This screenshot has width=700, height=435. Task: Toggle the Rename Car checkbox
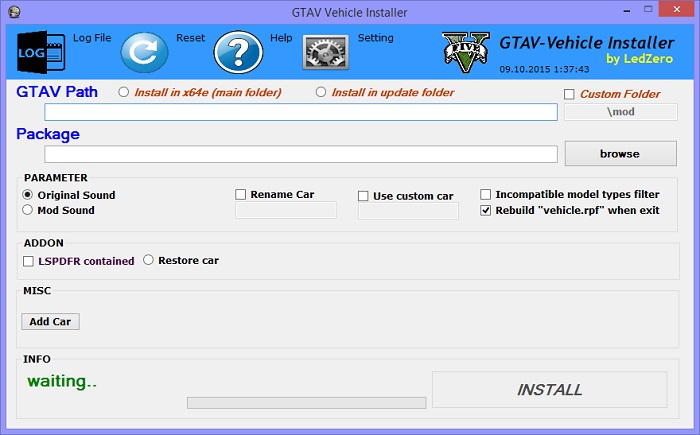[241, 195]
